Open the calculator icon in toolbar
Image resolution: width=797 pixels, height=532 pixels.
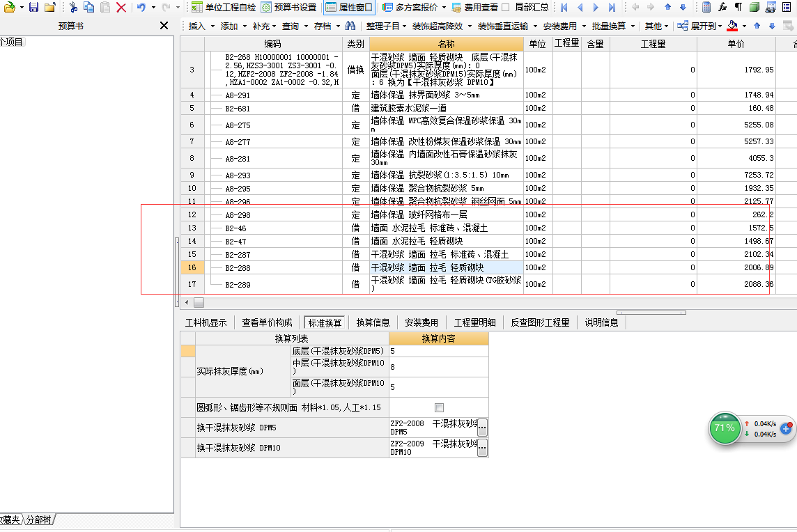706,7
